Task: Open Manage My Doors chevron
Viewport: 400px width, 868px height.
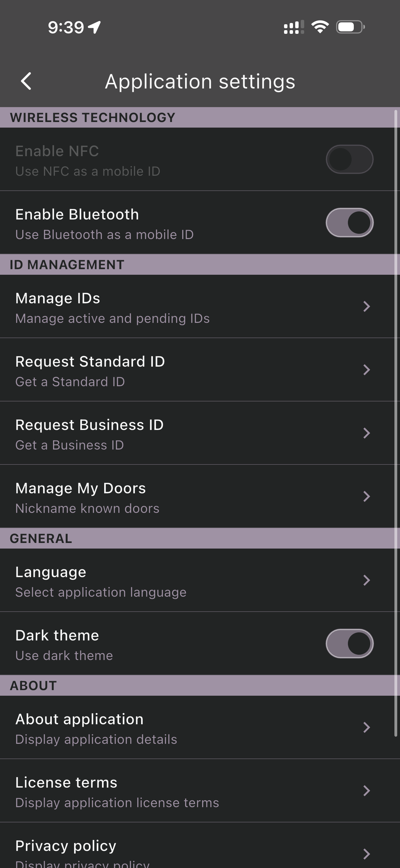Action: (x=367, y=496)
